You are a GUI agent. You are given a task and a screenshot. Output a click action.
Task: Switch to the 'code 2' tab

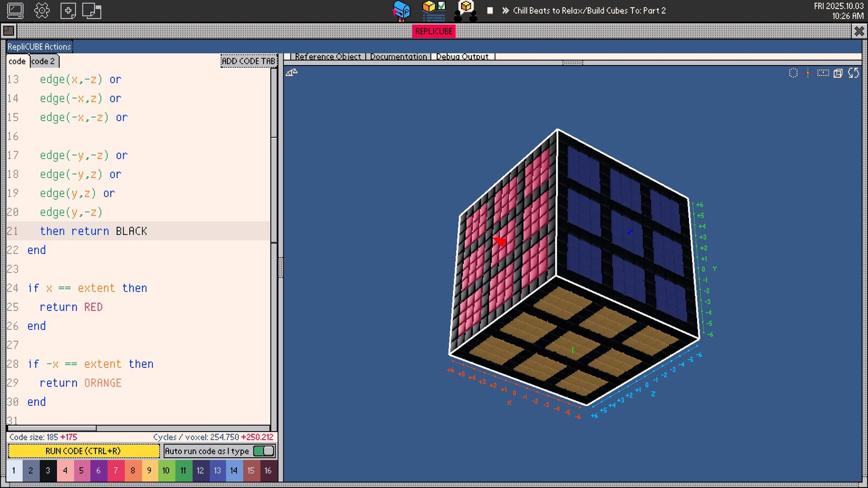click(x=43, y=61)
